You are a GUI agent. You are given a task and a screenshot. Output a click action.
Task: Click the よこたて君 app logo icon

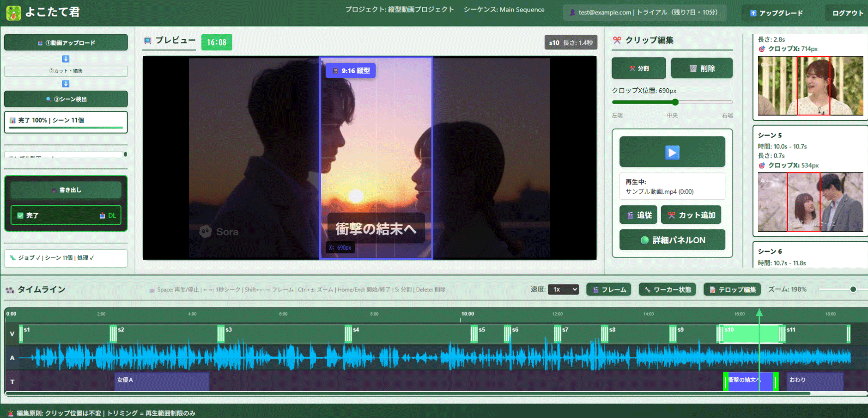pyautogui.click(x=13, y=13)
